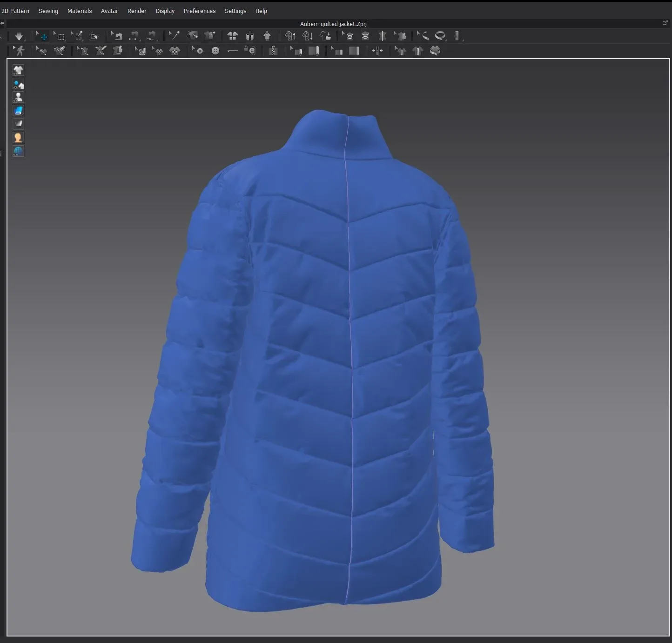Toggle Show Garment visibility shirt icon
The width and height of the screenshot is (672, 643).
pos(18,70)
